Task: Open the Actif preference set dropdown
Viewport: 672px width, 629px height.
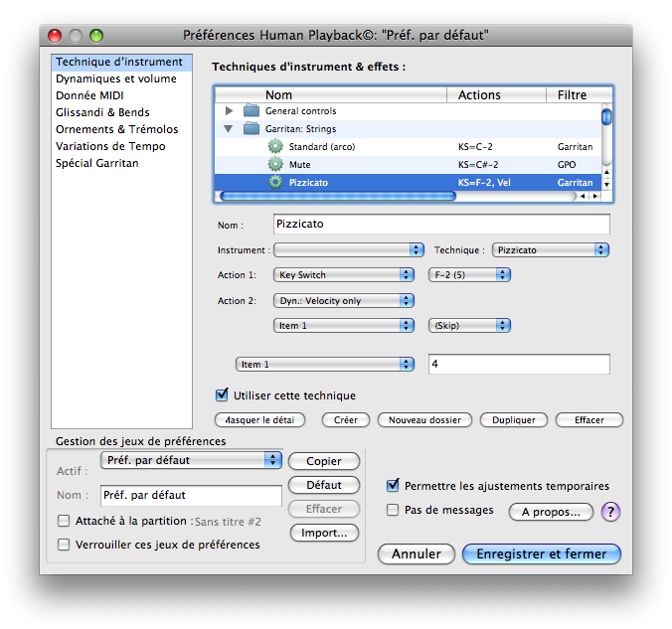Action: tap(192, 460)
